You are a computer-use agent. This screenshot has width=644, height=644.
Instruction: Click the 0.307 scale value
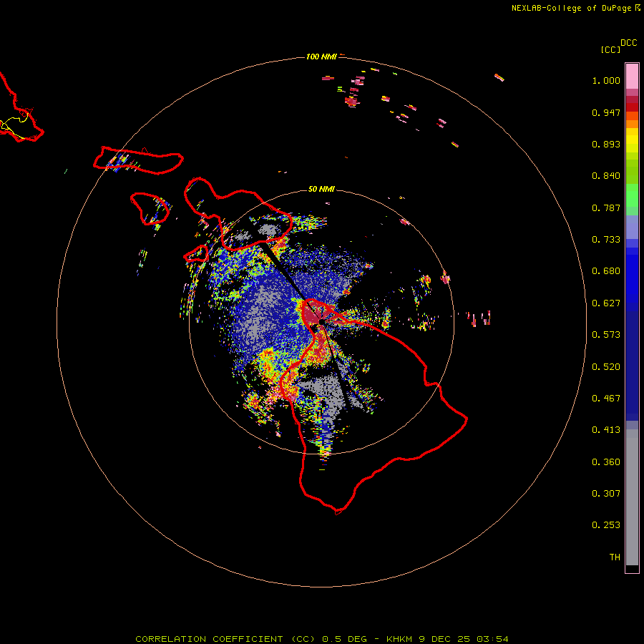pos(606,494)
